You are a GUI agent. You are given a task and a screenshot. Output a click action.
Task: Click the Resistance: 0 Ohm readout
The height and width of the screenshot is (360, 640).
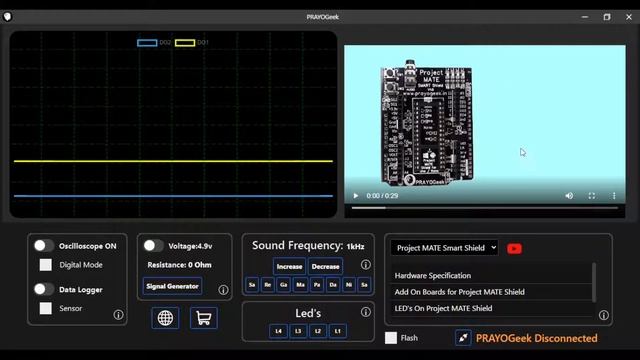(179, 265)
